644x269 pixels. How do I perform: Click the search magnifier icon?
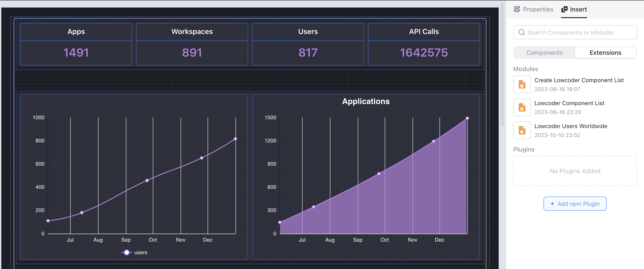tap(521, 32)
